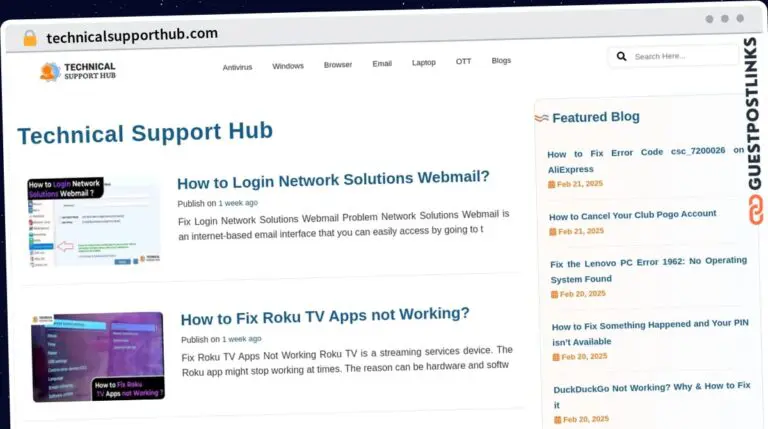The width and height of the screenshot is (768, 429).
Task: Open the Windows menu item
Action: point(288,66)
